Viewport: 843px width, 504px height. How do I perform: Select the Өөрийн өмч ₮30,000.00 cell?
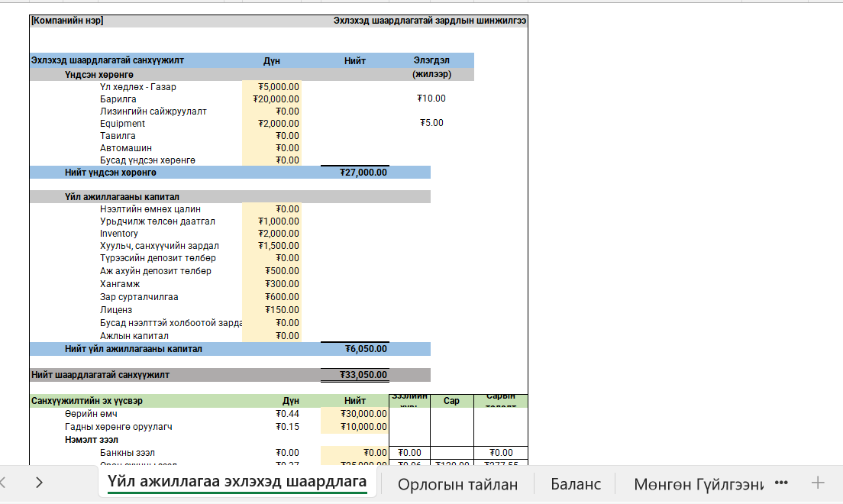point(355,414)
